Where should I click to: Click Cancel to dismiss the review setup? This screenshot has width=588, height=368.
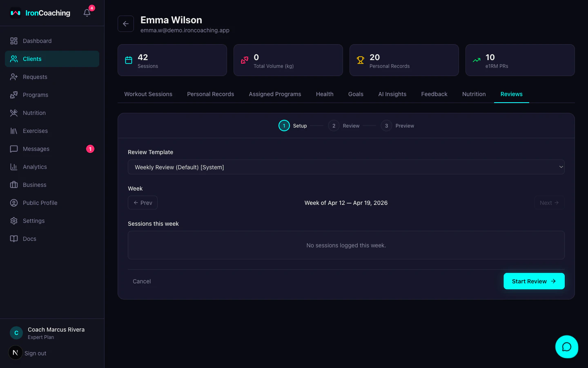[142, 281]
